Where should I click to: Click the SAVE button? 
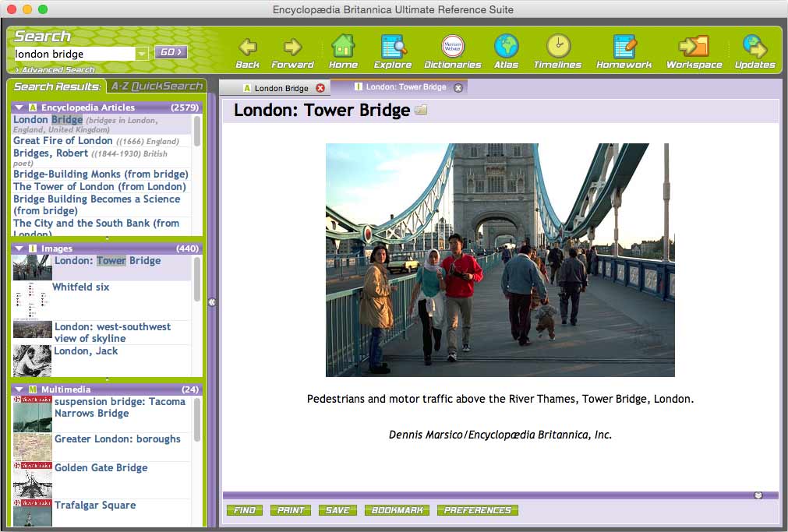point(337,510)
